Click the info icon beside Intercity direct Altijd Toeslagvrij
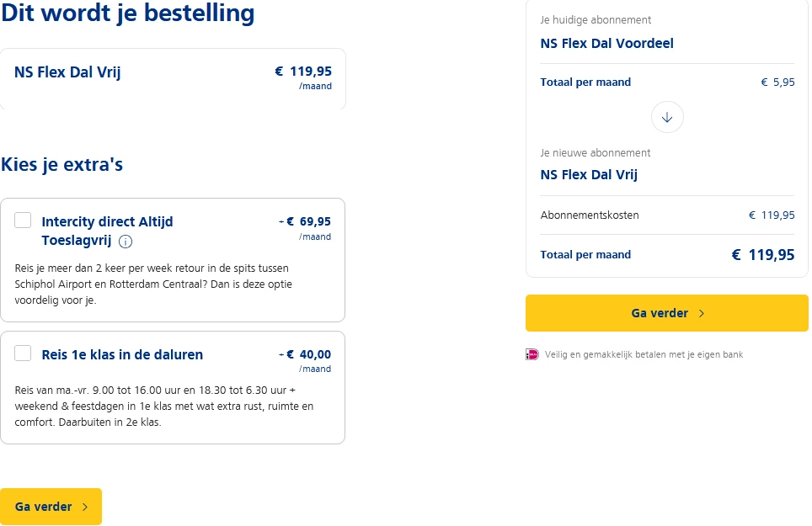Screen dimensions: 812x526 (126, 242)
